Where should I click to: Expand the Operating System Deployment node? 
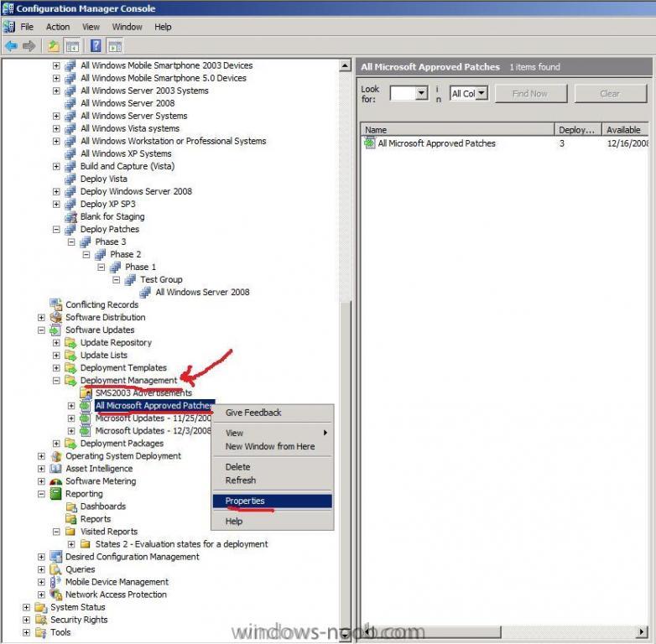(x=41, y=456)
